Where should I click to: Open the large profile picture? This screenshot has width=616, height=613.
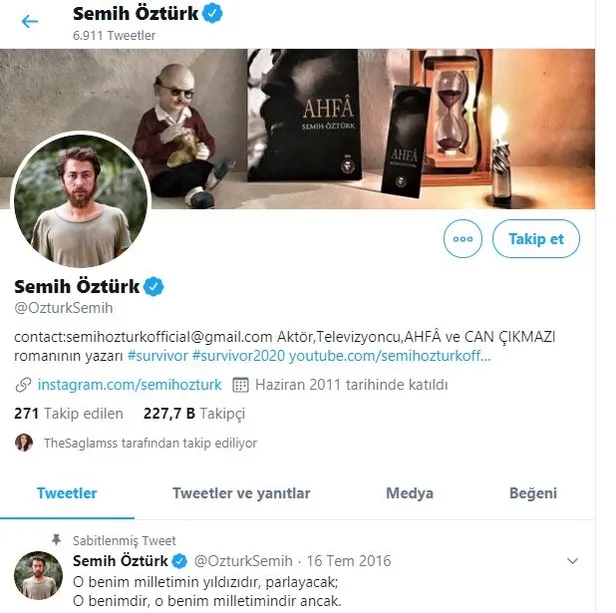click(x=80, y=201)
